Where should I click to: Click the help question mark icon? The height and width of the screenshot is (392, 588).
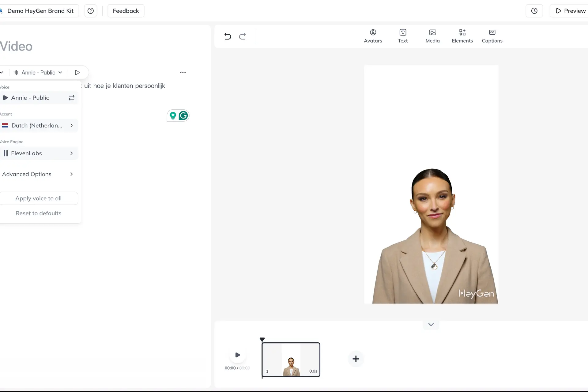click(x=91, y=11)
